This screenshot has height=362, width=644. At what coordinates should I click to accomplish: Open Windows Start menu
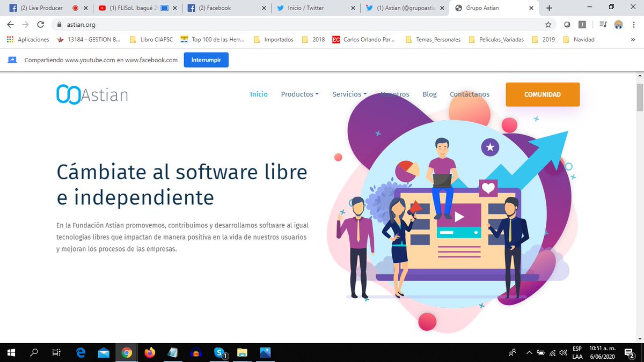pyautogui.click(x=11, y=352)
